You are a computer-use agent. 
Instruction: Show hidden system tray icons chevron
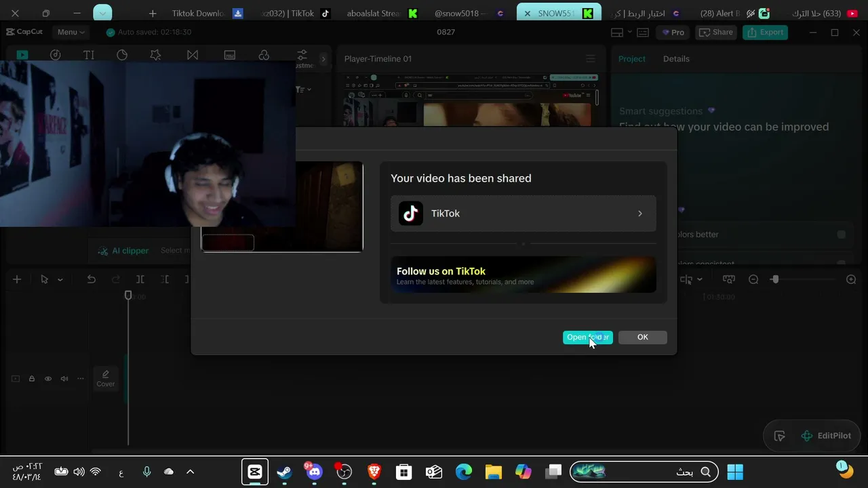(190, 472)
